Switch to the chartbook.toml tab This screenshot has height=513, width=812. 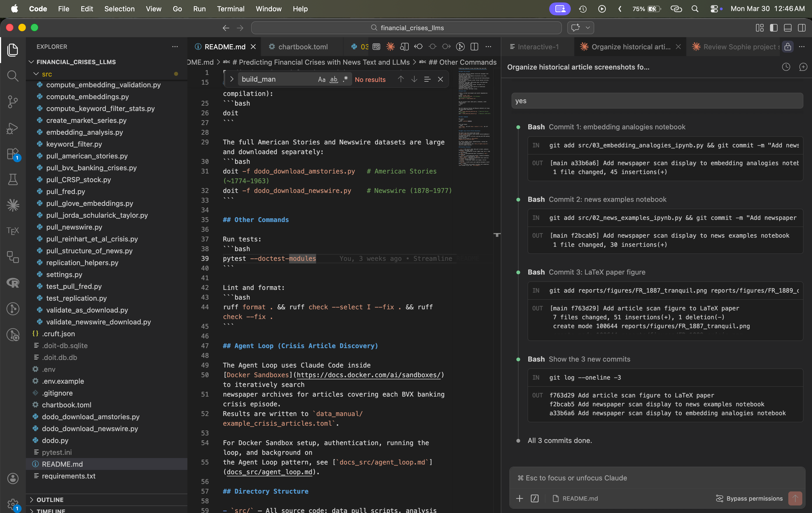tap(302, 47)
